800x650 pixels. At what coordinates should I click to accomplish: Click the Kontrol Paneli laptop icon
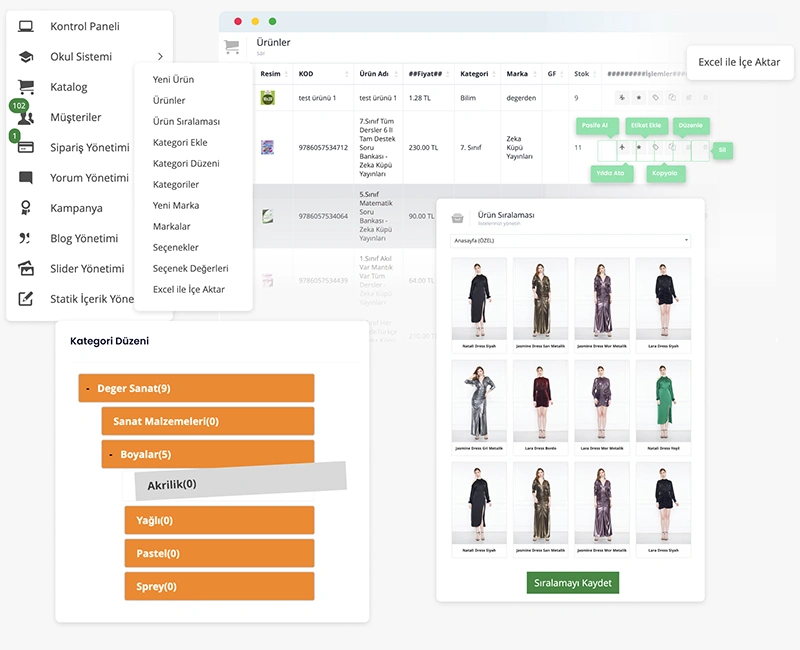26,27
